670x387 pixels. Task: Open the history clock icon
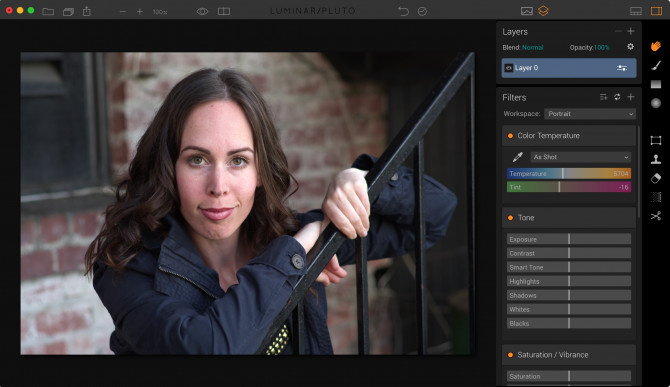(x=422, y=12)
